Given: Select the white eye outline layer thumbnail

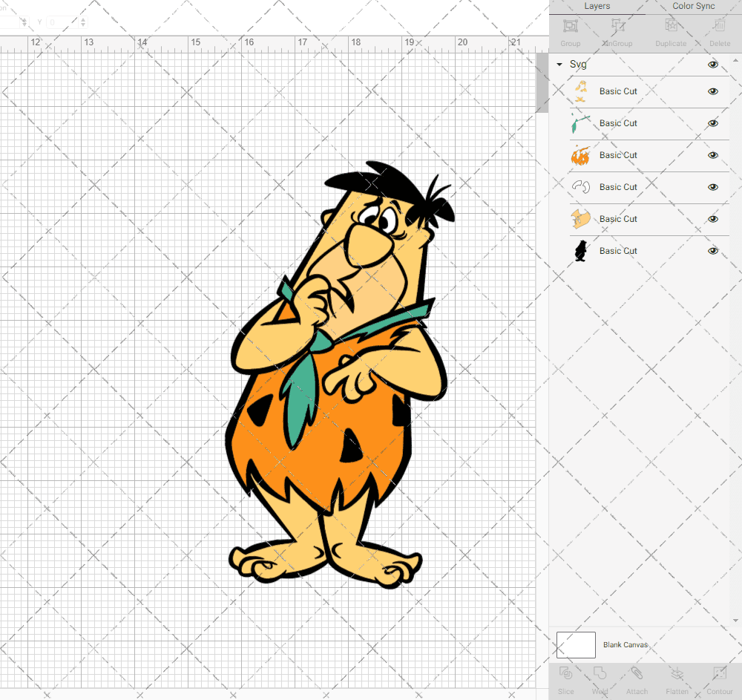Looking at the screenshot, I should click(x=581, y=187).
